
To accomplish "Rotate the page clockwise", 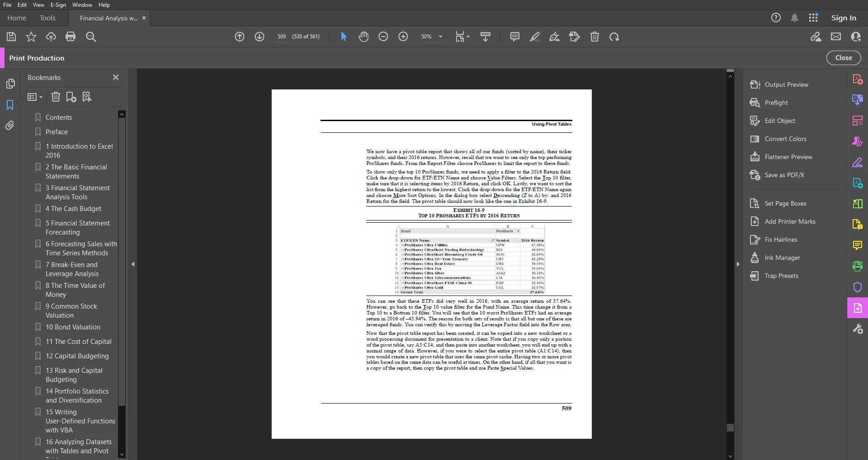I will (614, 37).
